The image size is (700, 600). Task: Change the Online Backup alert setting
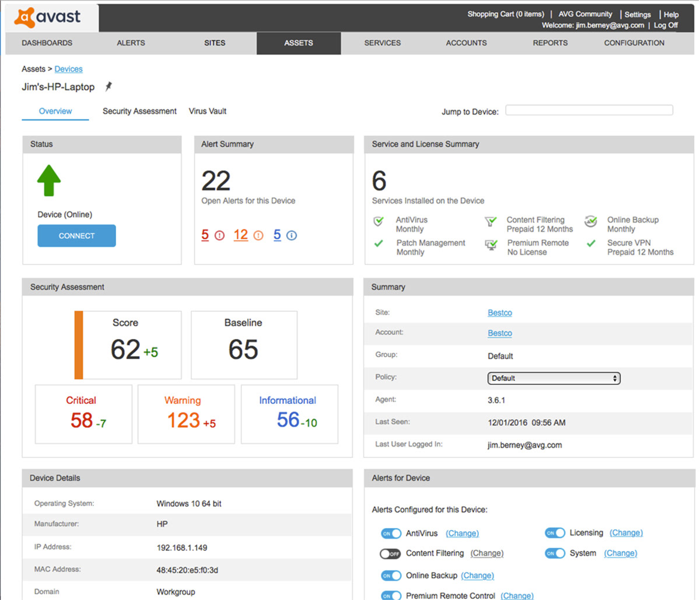[477, 575]
